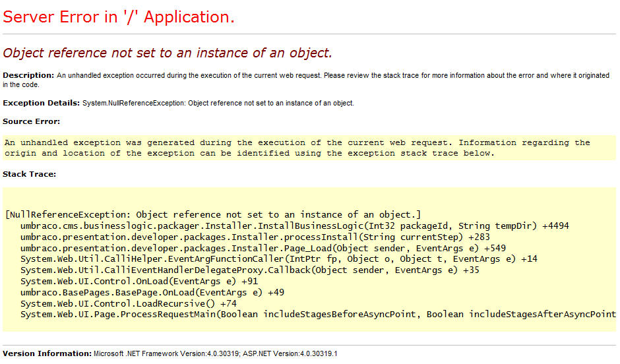620x364 pixels.
Task: Click the 'System.NullReferenceException' text in Exception Details
Action: [x=134, y=104]
